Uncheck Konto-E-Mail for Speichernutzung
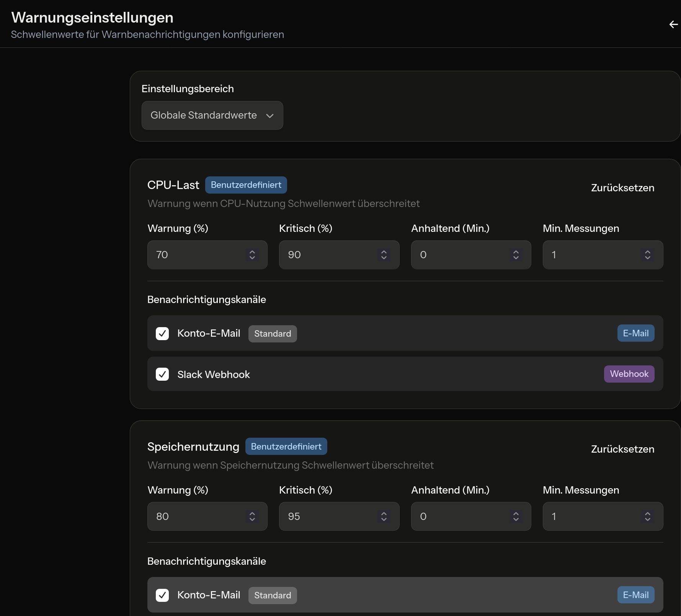 pos(162,595)
